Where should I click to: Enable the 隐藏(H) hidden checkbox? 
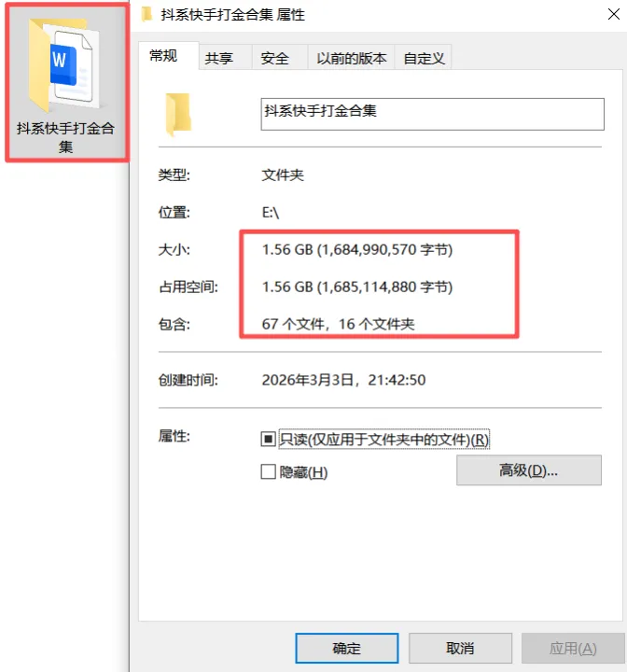tap(268, 472)
